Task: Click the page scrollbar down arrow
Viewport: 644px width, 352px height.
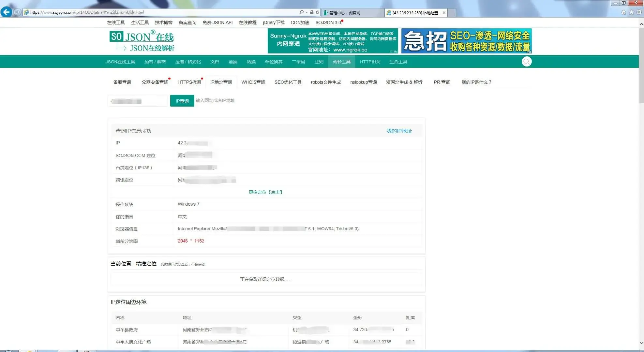Action: [641, 343]
